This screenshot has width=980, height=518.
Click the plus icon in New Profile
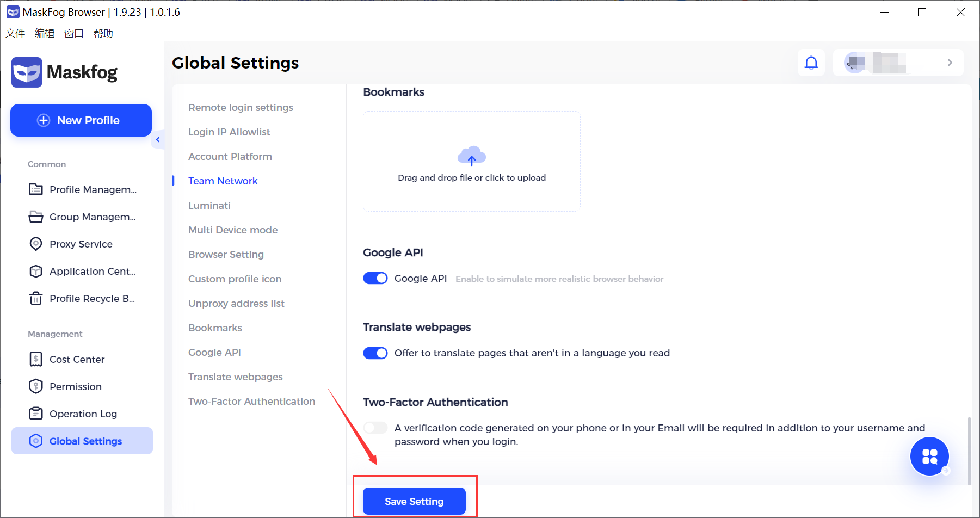pyautogui.click(x=44, y=120)
